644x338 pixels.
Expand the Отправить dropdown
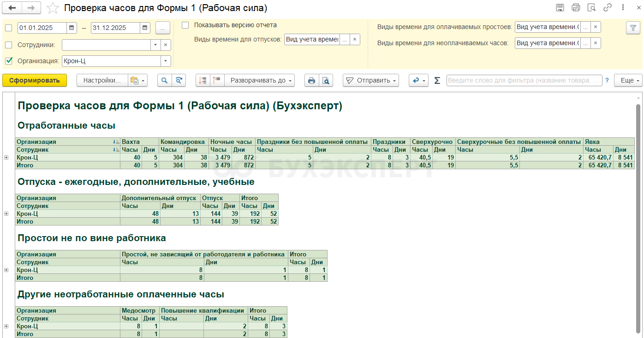coord(372,81)
